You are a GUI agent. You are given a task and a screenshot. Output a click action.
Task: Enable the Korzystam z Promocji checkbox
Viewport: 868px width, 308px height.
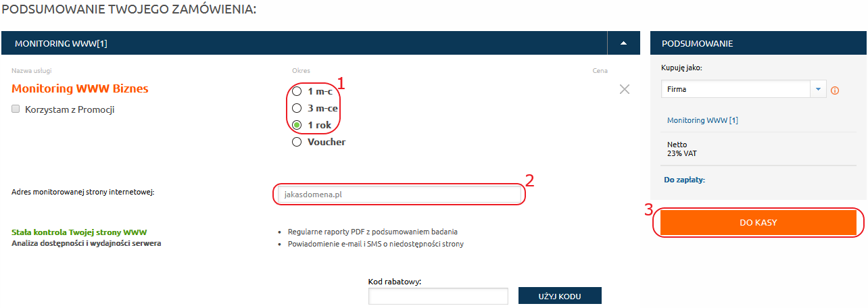[16, 109]
